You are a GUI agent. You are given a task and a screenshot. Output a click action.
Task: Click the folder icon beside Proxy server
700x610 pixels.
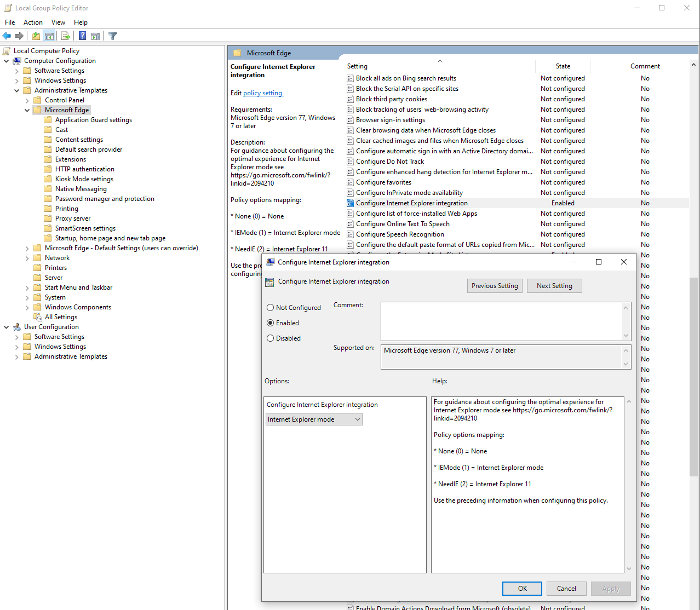pos(48,218)
